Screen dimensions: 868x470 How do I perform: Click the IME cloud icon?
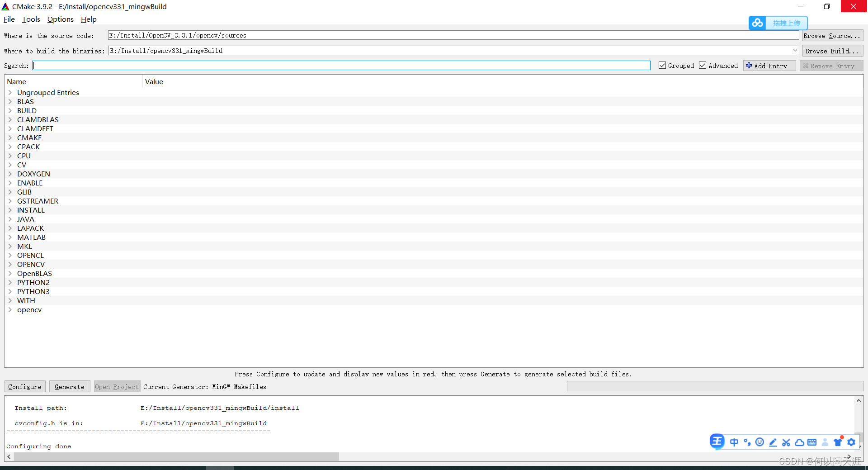[x=799, y=442]
